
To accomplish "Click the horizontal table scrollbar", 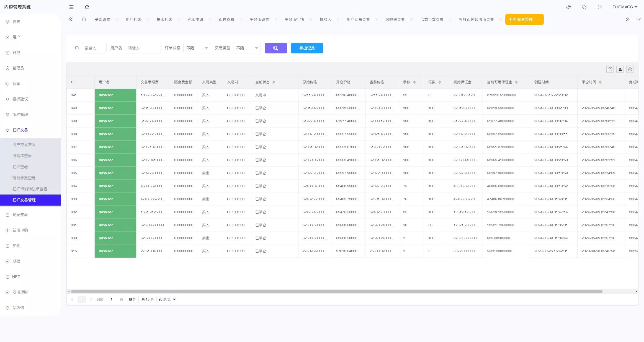I will pos(337,291).
